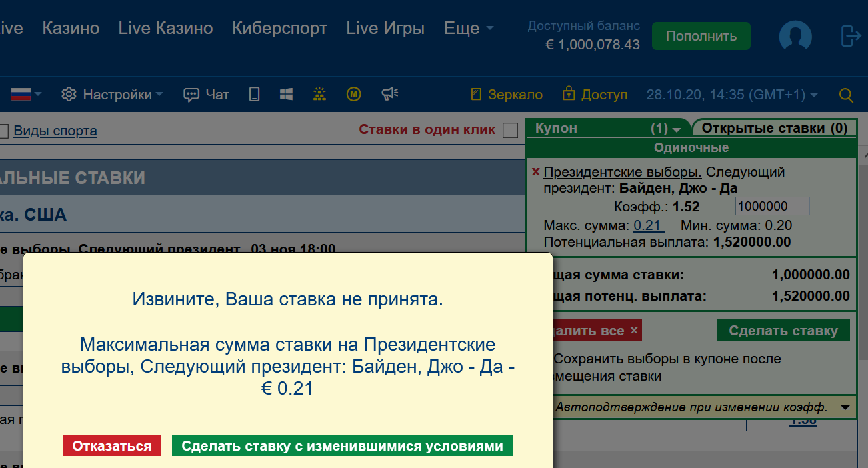Open the user profile avatar
The image size is (868, 468).
click(x=795, y=36)
